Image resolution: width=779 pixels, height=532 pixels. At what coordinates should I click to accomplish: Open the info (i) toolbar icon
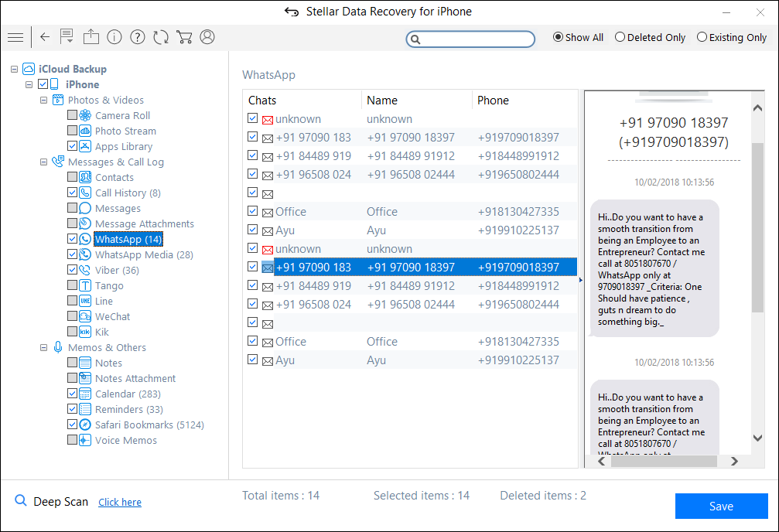114,37
